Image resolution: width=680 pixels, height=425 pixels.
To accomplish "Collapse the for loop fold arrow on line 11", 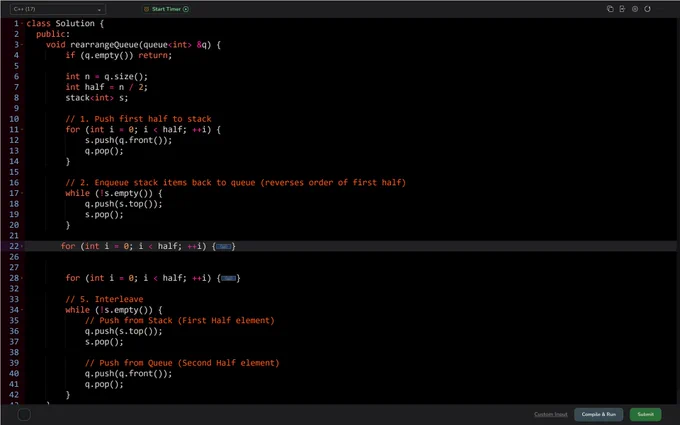I will (x=22, y=130).
